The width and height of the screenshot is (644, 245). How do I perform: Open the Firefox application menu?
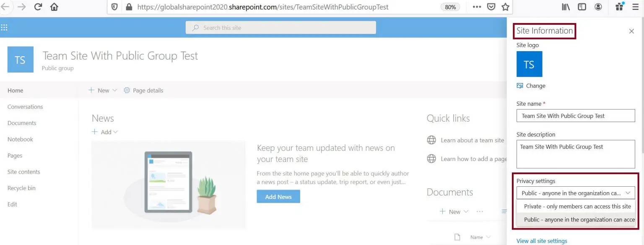(636, 7)
